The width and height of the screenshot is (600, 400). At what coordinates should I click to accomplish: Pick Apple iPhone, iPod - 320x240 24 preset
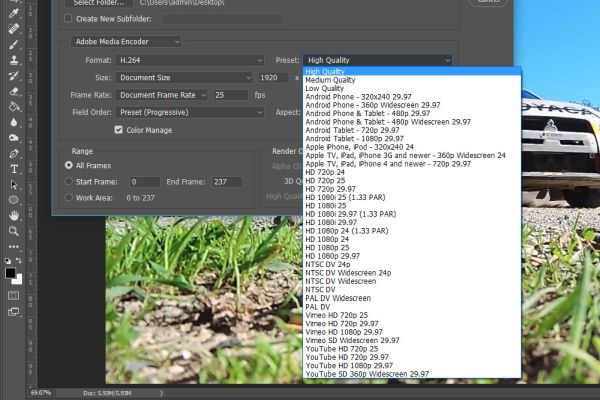(412, 147)
